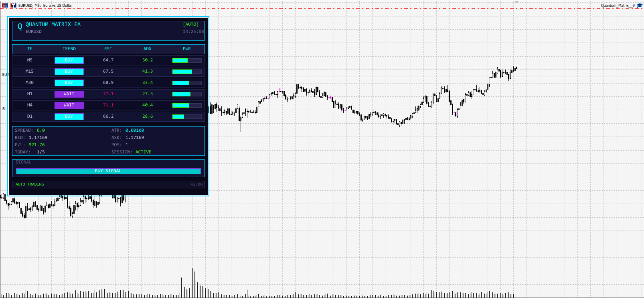Click the RSI column header
Screen dimensions: 644x298
tap(108, 49)
